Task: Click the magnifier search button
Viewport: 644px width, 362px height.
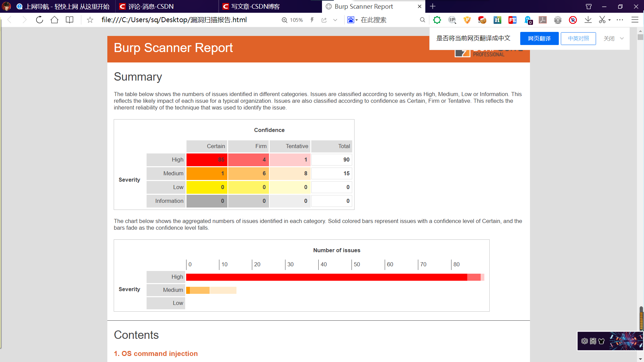Action: pyautogui.click(x=422, y=20)
